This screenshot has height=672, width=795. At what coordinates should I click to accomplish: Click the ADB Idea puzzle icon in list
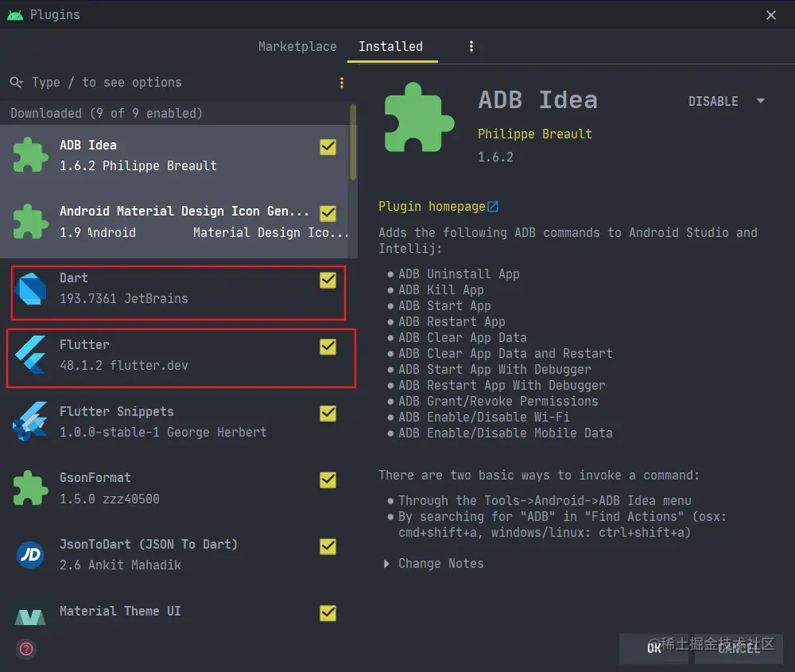click(30, 155)
